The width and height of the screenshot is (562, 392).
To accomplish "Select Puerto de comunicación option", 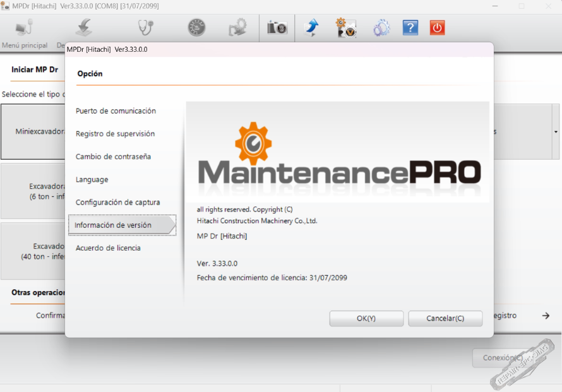I will 116,111.
